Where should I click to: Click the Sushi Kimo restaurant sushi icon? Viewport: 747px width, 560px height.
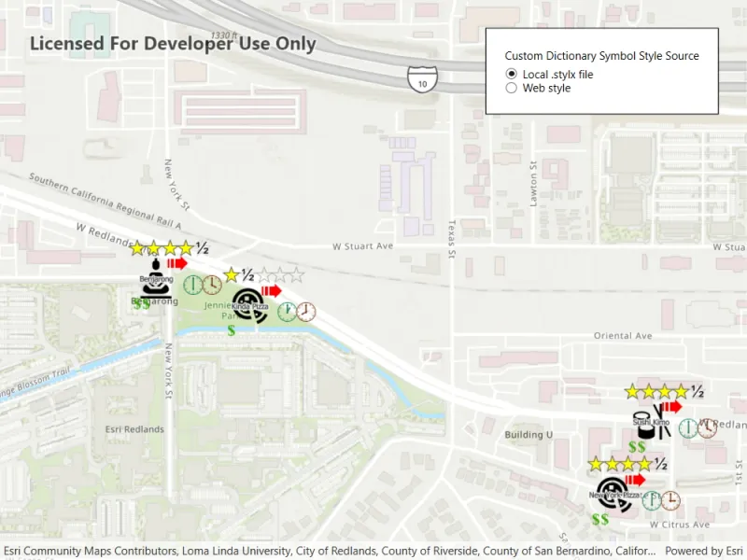pyautogui.click(x=654, y=422)
